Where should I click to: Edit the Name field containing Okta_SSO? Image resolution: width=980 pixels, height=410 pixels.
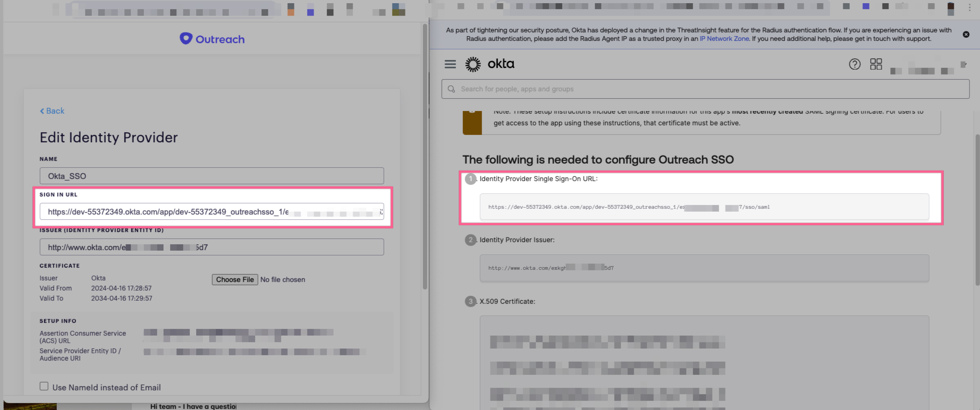(212, 176)
